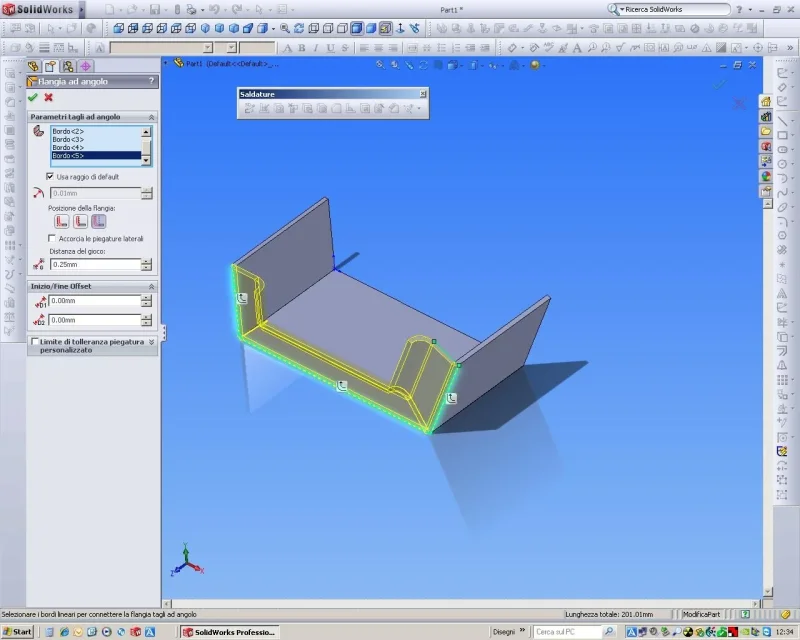Expand annotation toolbar overflow chevron

(790, 48)
